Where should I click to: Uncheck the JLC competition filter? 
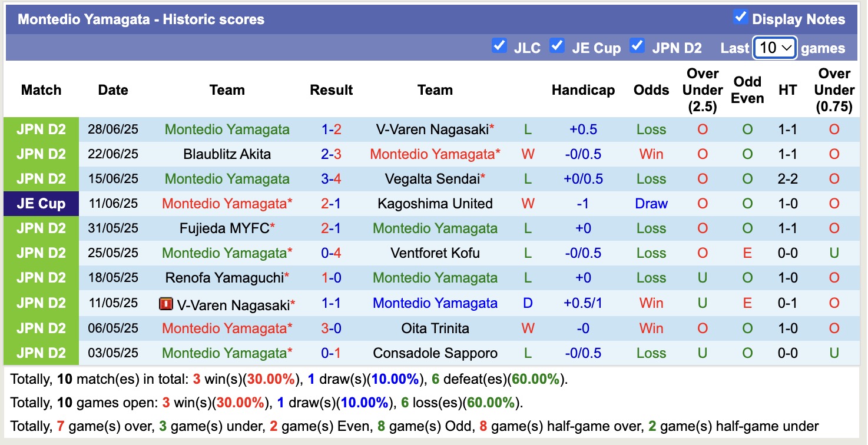click(x=499, y=45)
